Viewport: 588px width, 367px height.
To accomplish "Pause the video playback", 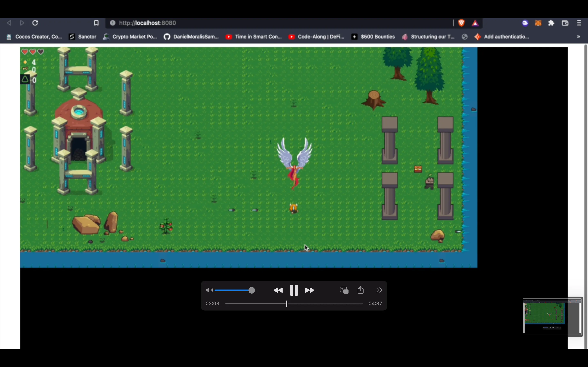I will coord(294,290).
